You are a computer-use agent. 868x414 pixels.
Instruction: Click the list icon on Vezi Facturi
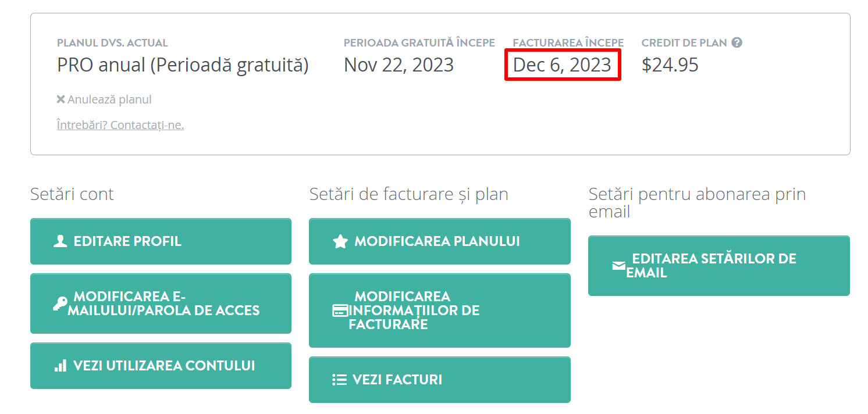[339, 380]
